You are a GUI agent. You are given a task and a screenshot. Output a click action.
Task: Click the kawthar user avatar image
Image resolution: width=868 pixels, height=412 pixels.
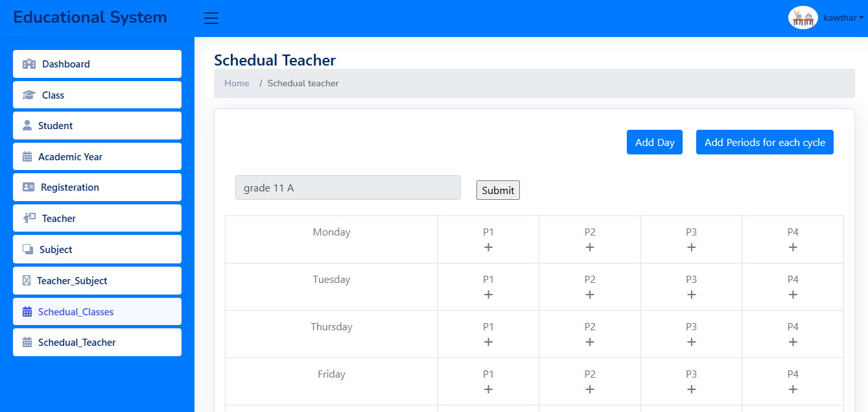click(x=803, y=18)
